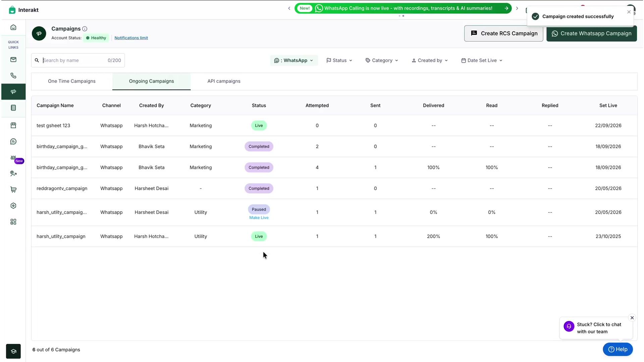
Task: Click the Set Live column header
Action: tap(608, 105)
